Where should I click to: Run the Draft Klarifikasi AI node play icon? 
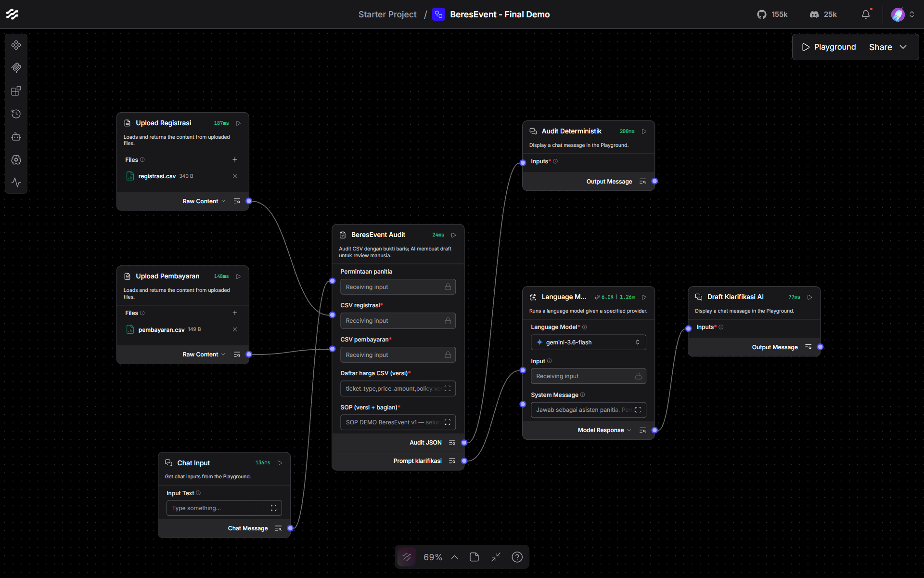pyautogui.click(x=810, y=297)
